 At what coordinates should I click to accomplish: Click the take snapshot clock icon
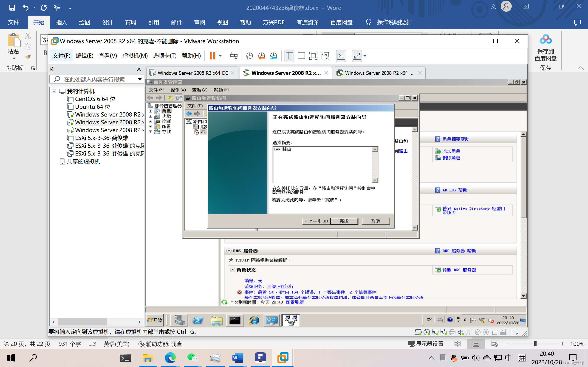click(249, 56)
